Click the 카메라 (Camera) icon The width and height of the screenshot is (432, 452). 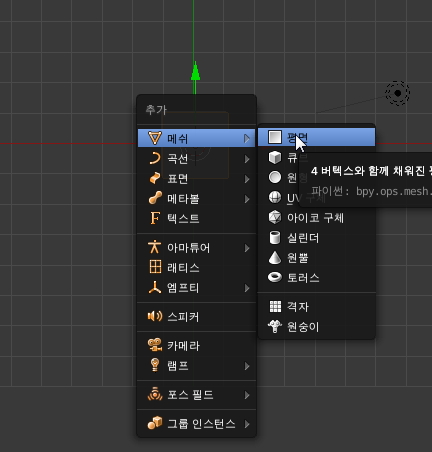point(155,345)
